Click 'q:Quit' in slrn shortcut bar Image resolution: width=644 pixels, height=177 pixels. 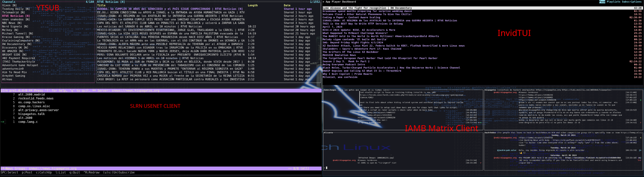(x=75, y=173)
